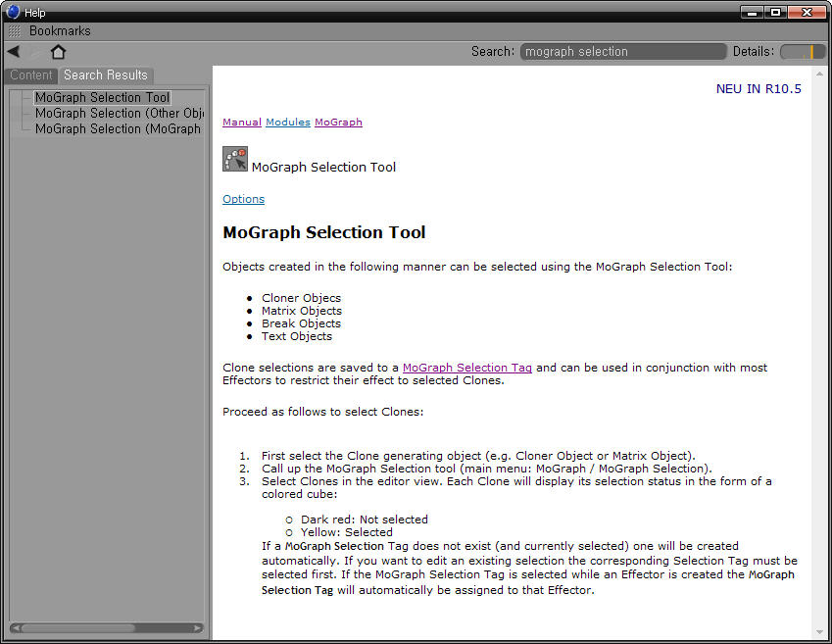Go to the help home page

[58, 52]
